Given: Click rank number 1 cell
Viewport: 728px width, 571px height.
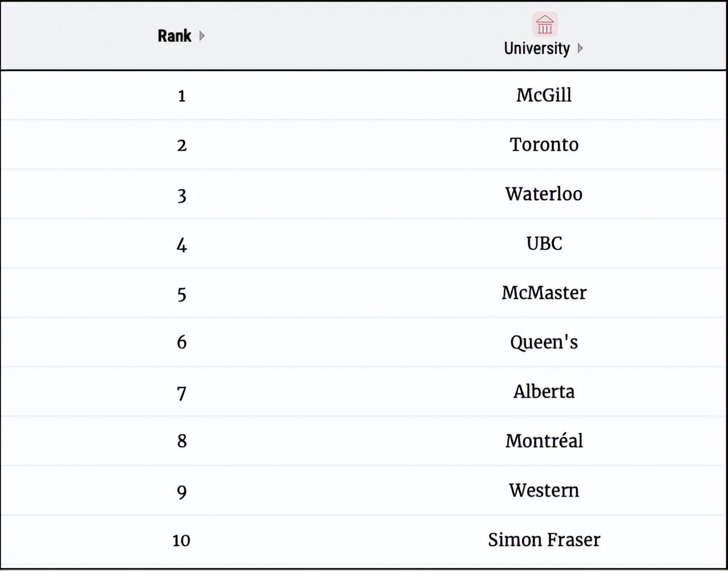Looking at the screenshot, I should pos(181,96).
